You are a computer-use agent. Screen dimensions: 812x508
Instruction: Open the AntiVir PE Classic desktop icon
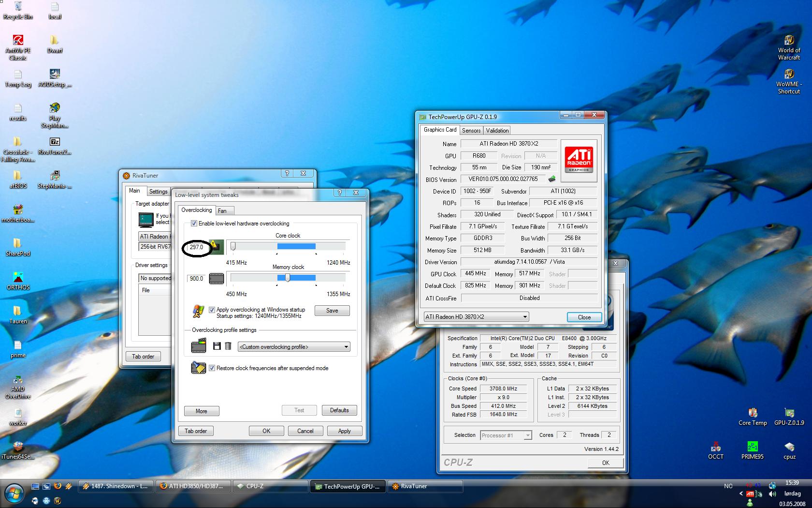tap(18, 47)
